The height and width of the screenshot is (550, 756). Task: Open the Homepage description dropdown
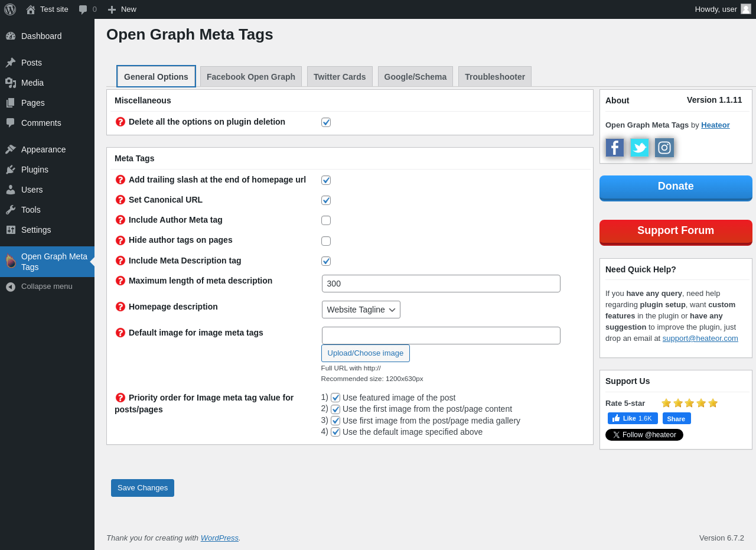(x=361, y=310)
